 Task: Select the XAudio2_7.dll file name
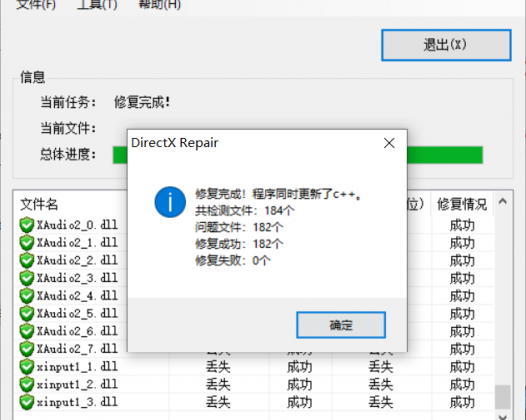[77, 349]
